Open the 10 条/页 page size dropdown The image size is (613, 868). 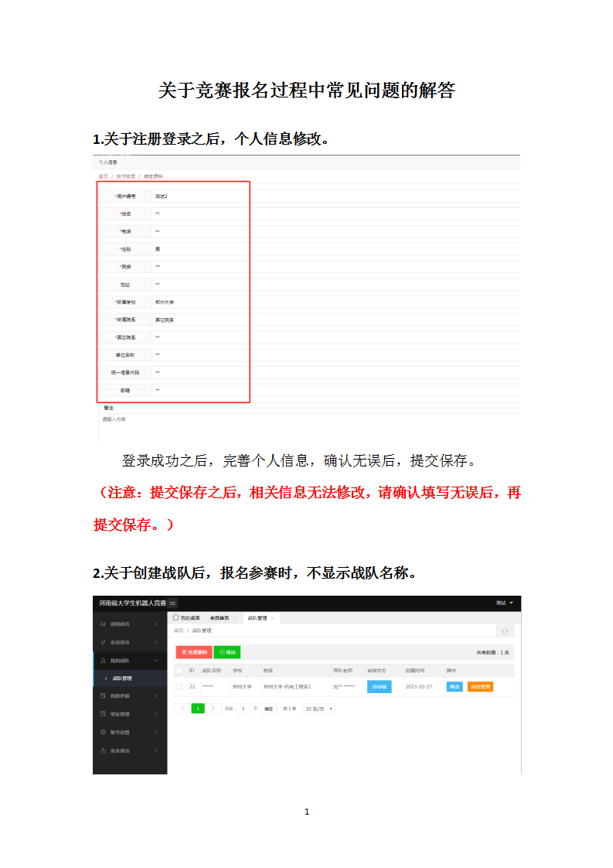click(318, 708)
